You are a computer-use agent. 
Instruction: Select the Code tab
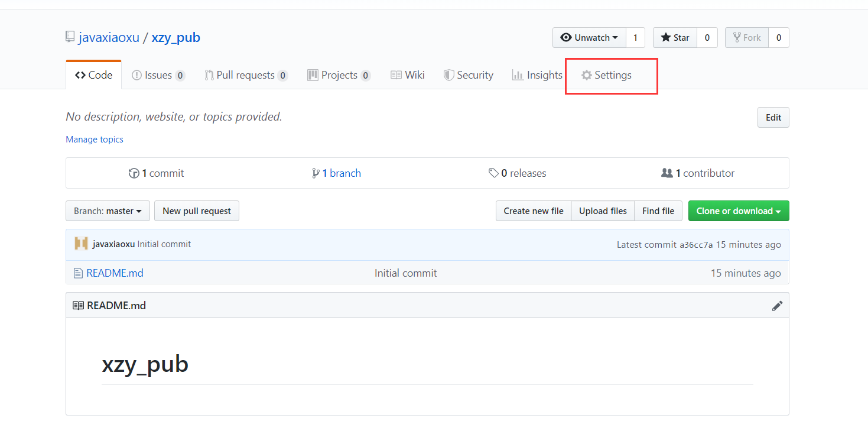pyautogui.click(x=93, y=75)
